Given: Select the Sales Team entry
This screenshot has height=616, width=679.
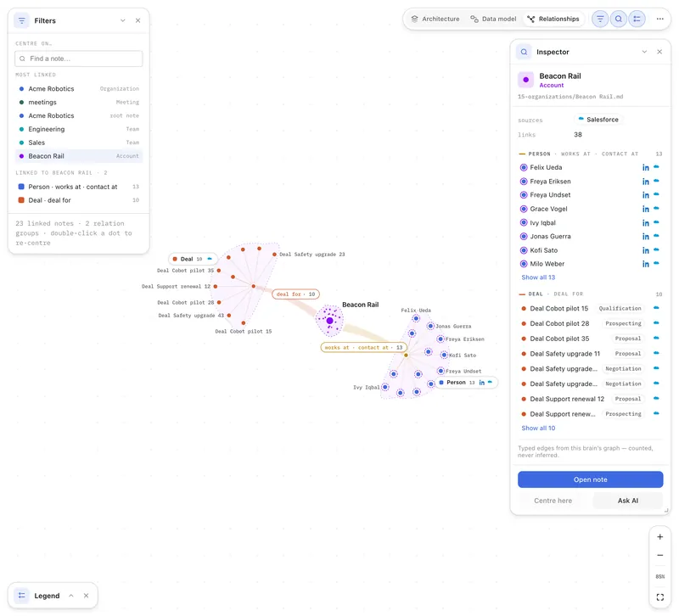Looking at the screenshot, I should [x=78, y=143].
